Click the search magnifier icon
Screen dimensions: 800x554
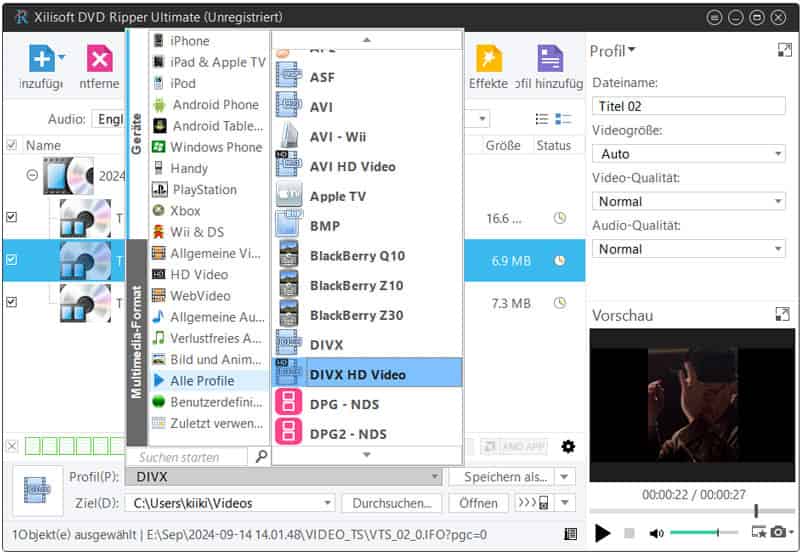coord(261,457)
